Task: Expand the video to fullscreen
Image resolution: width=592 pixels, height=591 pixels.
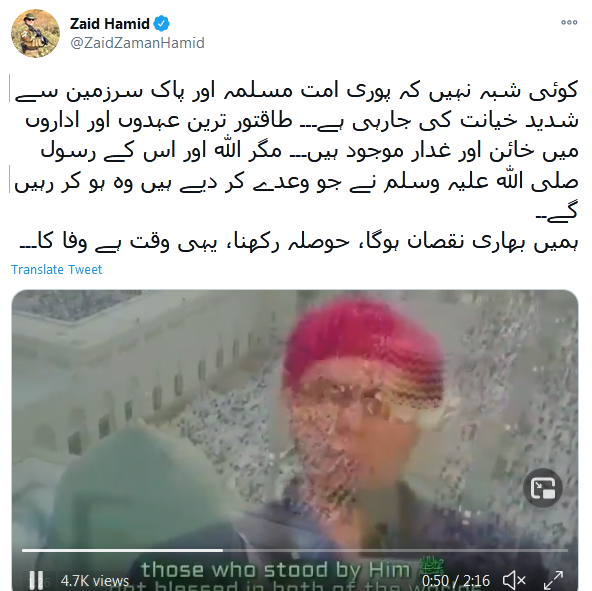Action: coord(553,580)
